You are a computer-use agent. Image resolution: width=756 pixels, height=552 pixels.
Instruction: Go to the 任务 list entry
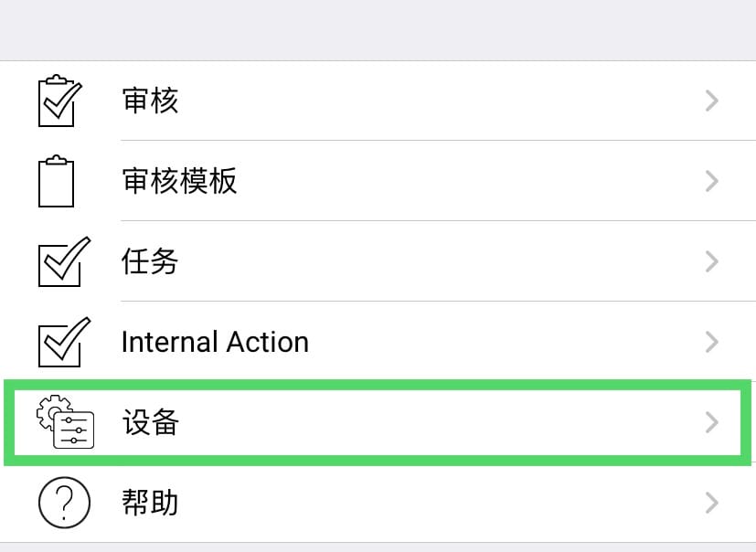[x=150, y=261]
